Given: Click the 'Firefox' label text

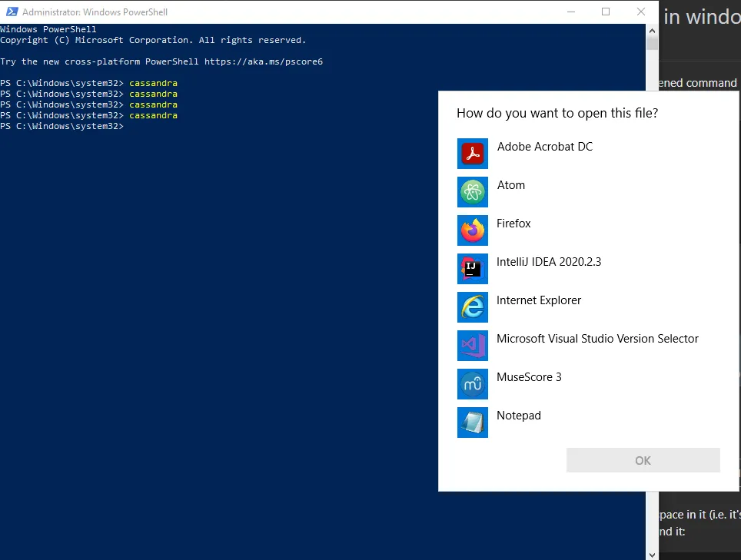Looking at the screenshot, I should (513, 224).
